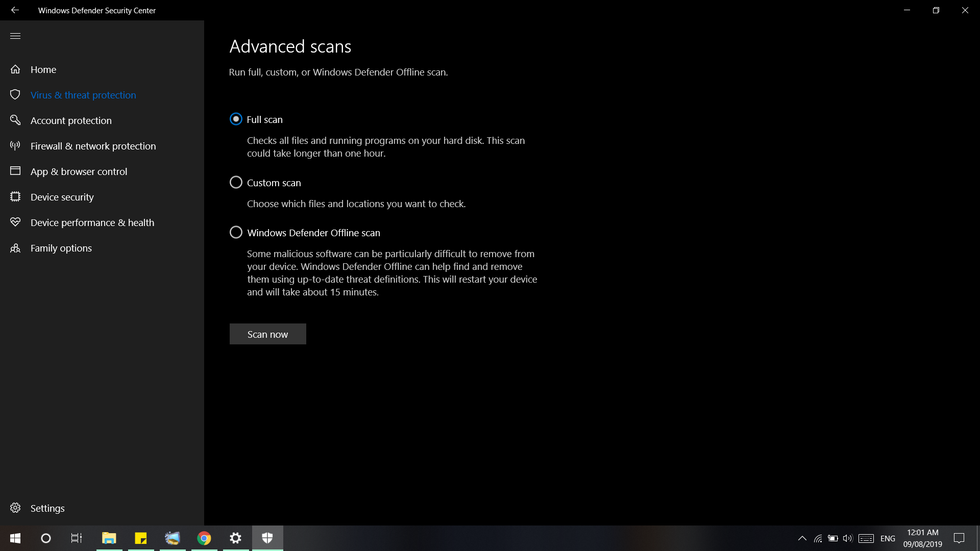Click the Device performance heart icon

[15, 222]
